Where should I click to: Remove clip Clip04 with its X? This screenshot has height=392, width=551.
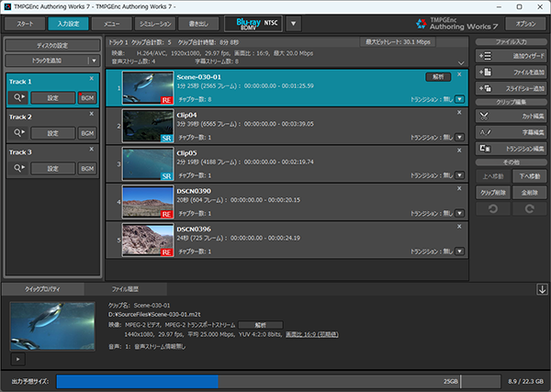click(x=459, y=112)
